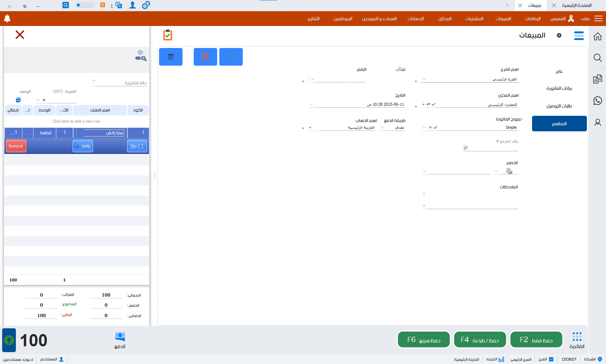The height and width of the screenshot is (364, 606).
Task: Click the رقم المرجع reference number field
Action: point(492,148)
